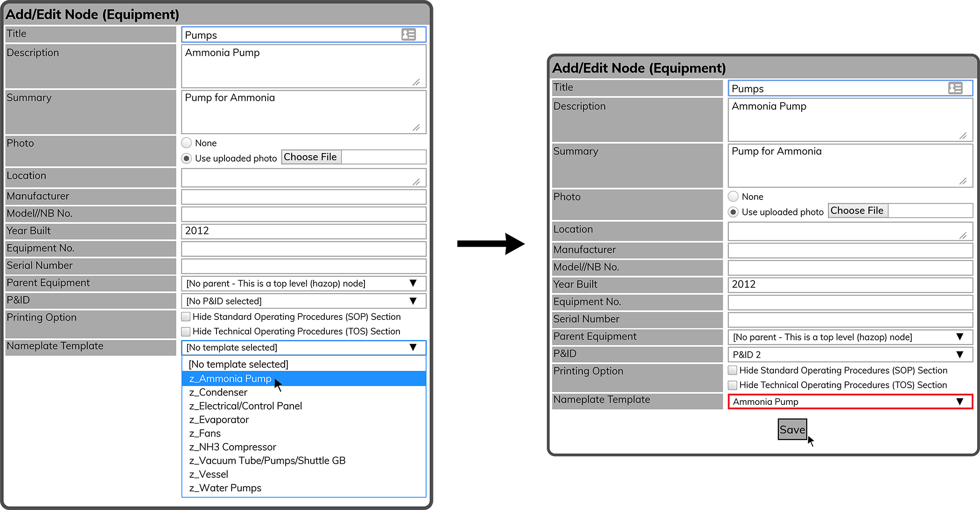This screenshot has height=510, width=980.
Task: Open the left P&ID dropdown showing No P&ID selected
Action: click(303, 301)
